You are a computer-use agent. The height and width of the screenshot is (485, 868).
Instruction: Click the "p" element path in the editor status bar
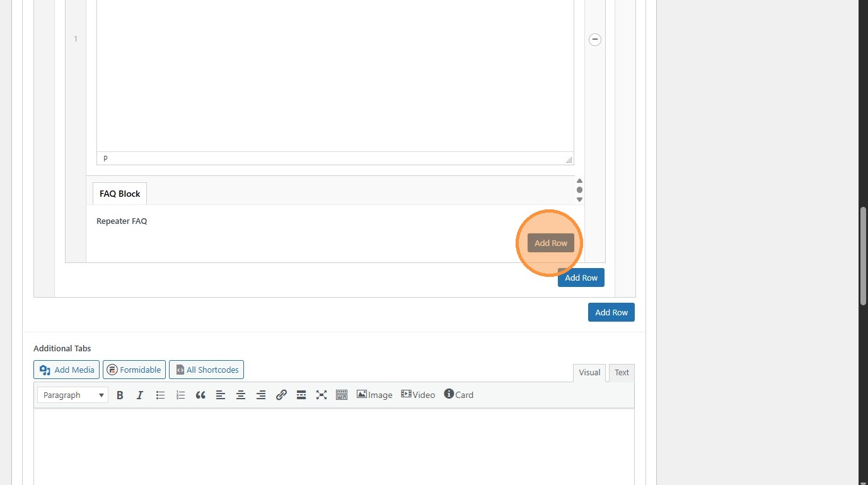point(105,158)
